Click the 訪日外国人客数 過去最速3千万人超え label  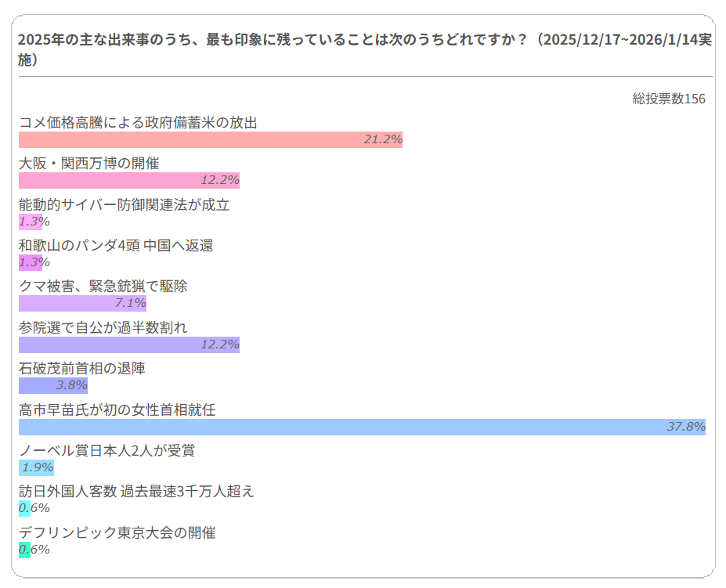pos(136,492)
